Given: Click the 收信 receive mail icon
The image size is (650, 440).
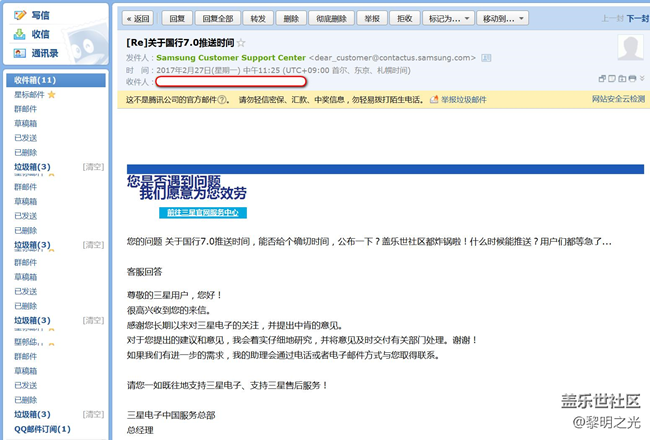Looking at the screenshot, I should pyautogui.click(x=19, y=34).
